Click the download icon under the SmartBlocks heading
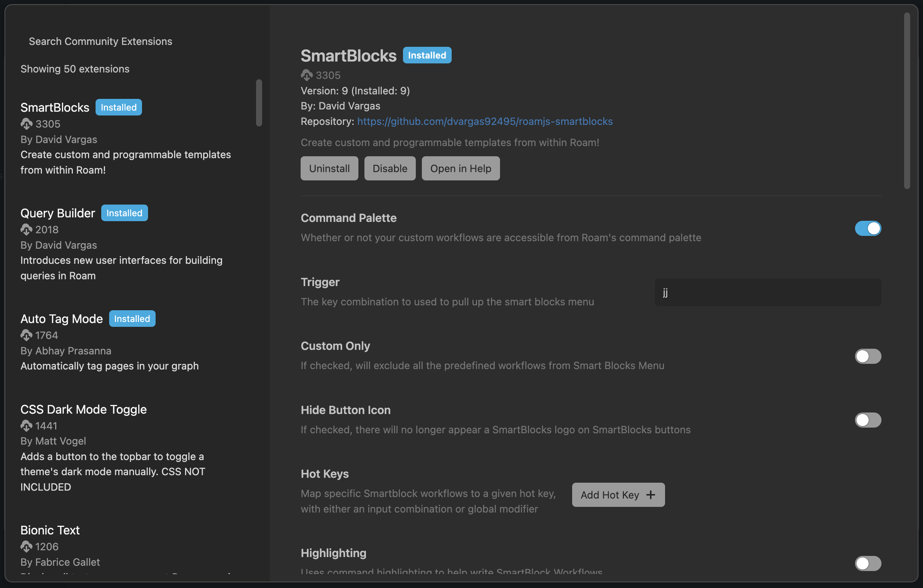 (306, 75)
